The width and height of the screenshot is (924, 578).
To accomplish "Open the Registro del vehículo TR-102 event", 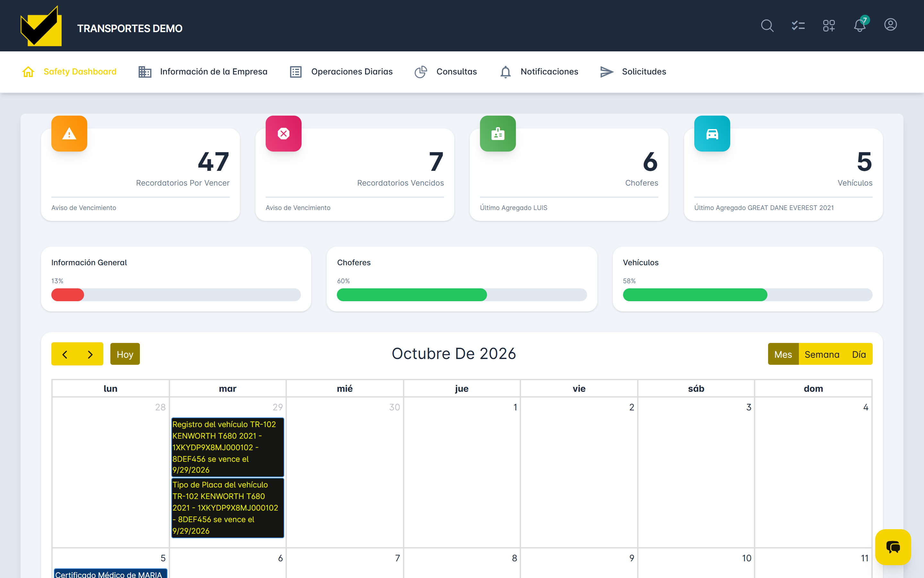I will 227,447.
